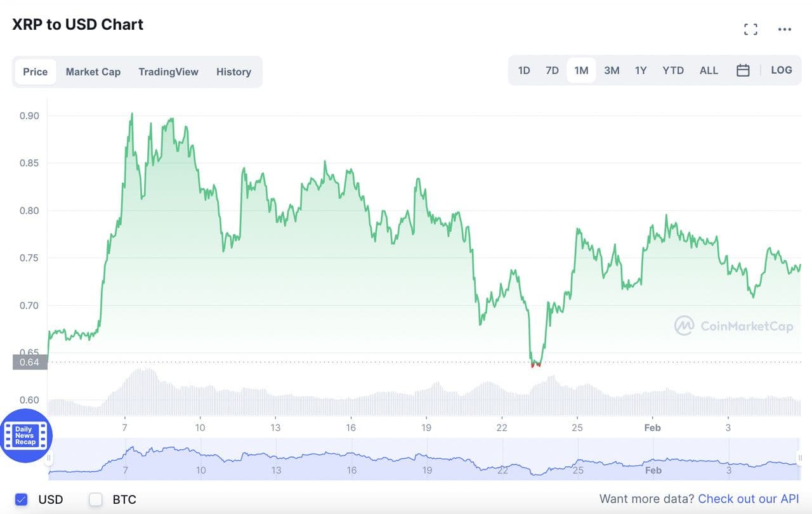Viewport: 812px width, 514px height.
Task: Click the CoinMarketCap watermark logo
Action: click(x=734, y=326)
